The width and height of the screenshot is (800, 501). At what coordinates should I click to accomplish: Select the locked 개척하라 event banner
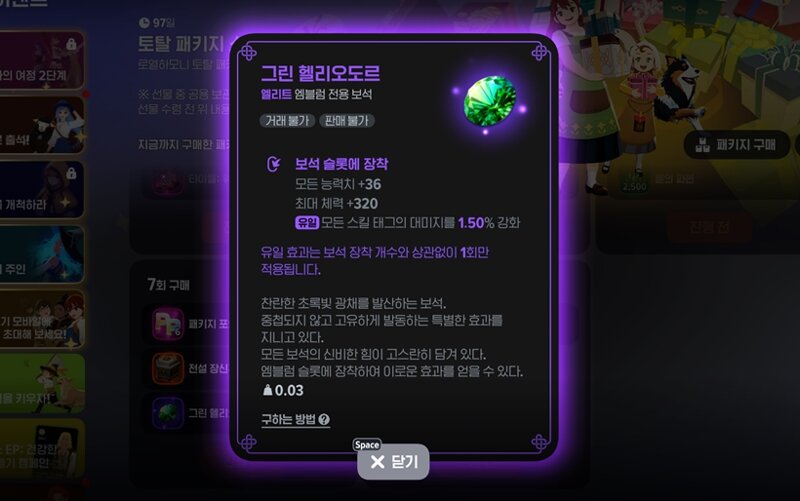click(x=42, y=189)
